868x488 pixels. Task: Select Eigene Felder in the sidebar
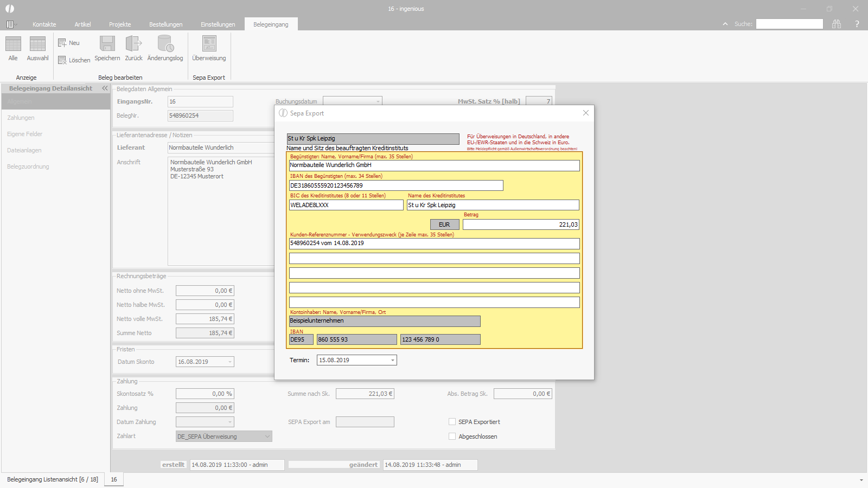click(56, 134)
